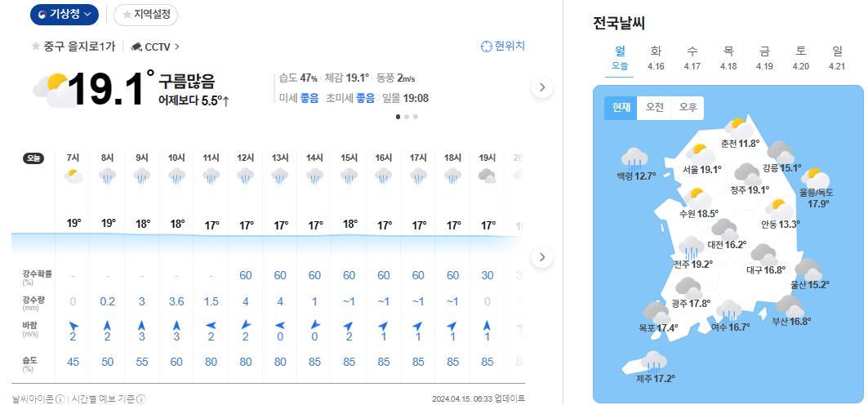The height and width of the screenshot is (405, 868).
Task: Click the 날씨아이콘 info icon
Action: [x=60, y=399]
